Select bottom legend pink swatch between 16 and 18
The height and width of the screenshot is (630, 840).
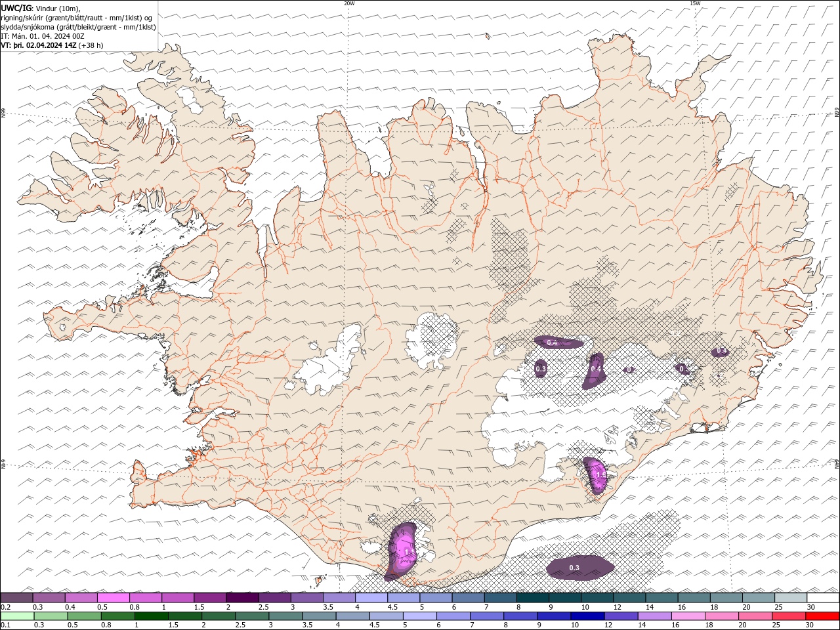688,616
